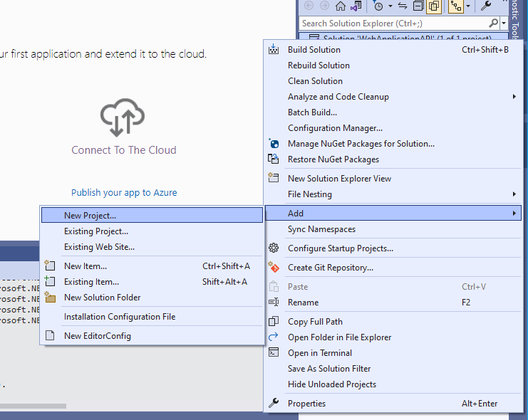Open Batch Build...
This screenshot has width=528, height=420.
[393, 112]
